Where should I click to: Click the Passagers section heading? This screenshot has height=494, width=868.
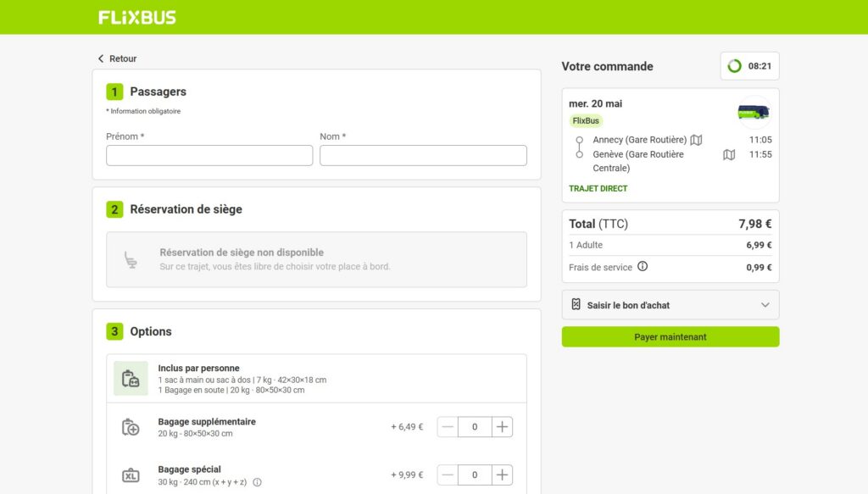158,92
